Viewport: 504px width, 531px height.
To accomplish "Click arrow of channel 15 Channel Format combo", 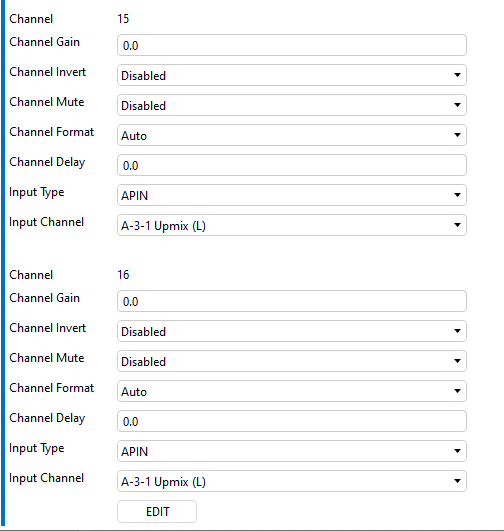I will pos(457,135).
